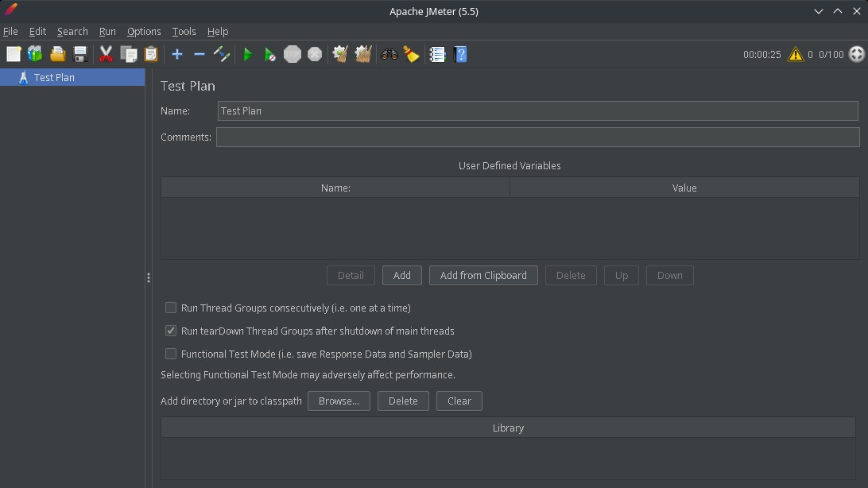
Task: Maximize the JMeter window
Action: coord(838,11)
